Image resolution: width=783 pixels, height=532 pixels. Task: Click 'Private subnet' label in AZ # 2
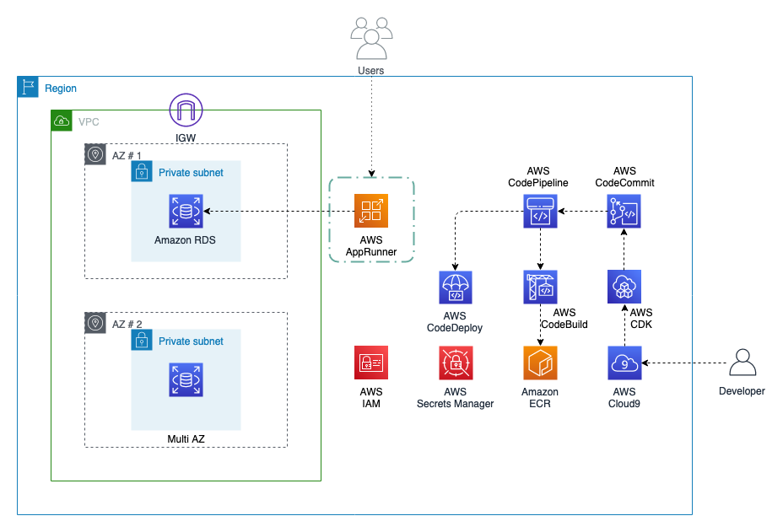[191, 341]
